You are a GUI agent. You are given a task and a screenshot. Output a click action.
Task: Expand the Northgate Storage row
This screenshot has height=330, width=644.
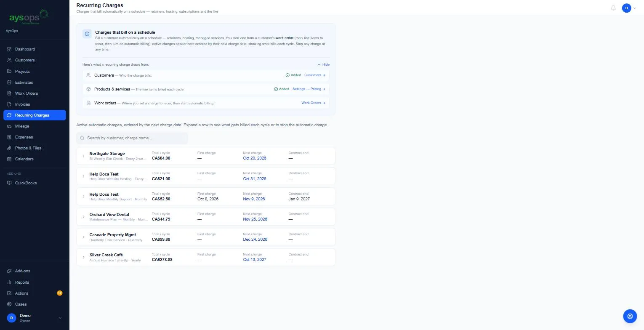[x=83, y=156]
